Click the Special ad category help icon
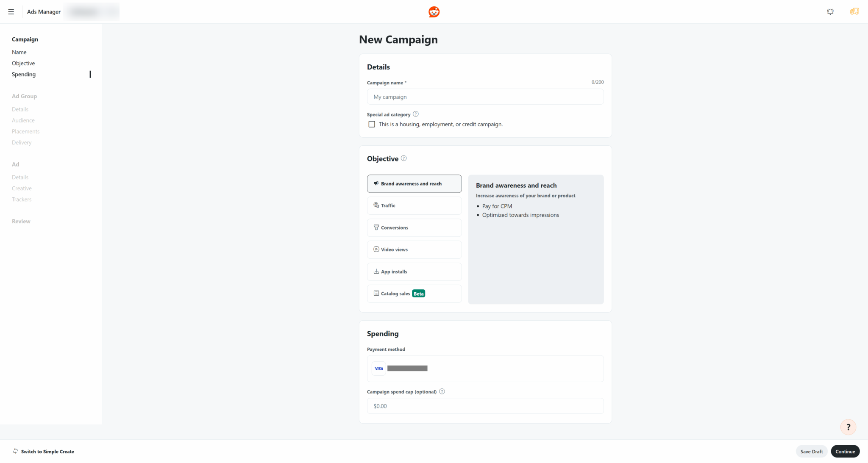Image resolution: width=868 pixels, height=463 pixels. click(x=416, y=114)
